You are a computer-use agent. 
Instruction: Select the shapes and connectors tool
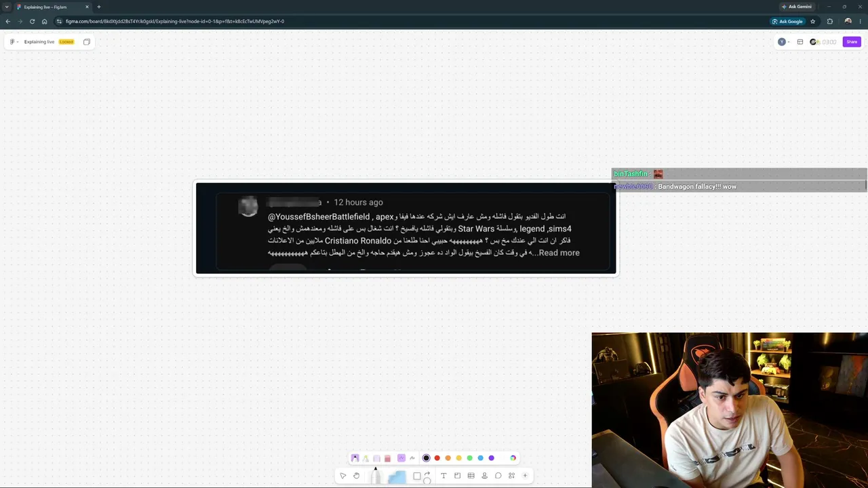[x=421, y=476]
